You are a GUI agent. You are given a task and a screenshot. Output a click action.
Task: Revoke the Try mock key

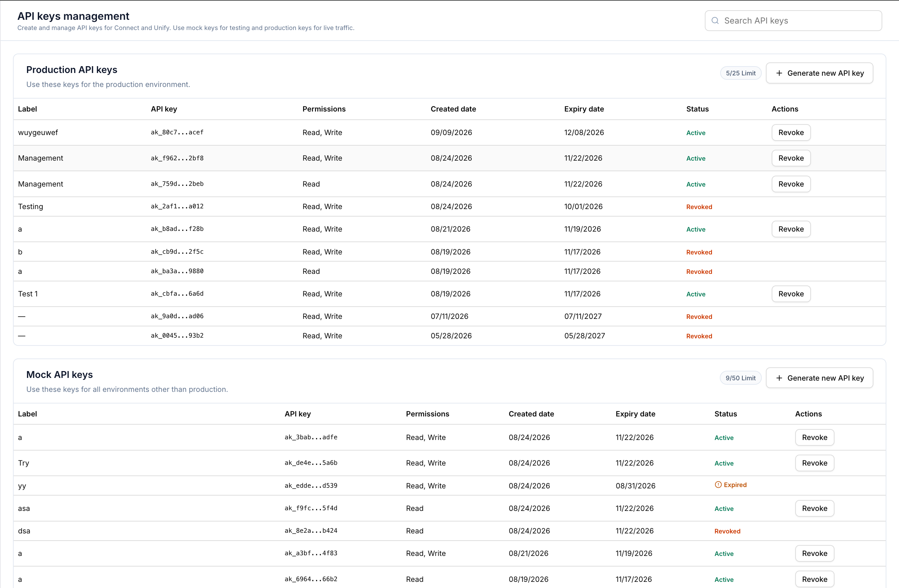(814, 463)
